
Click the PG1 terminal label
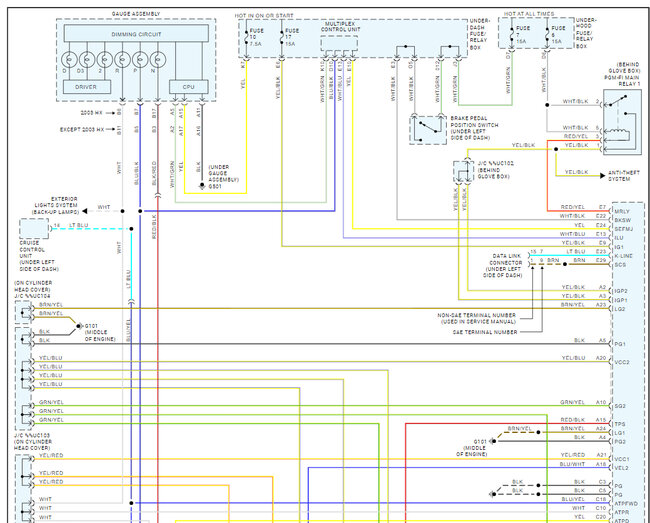tap(620, 344)
